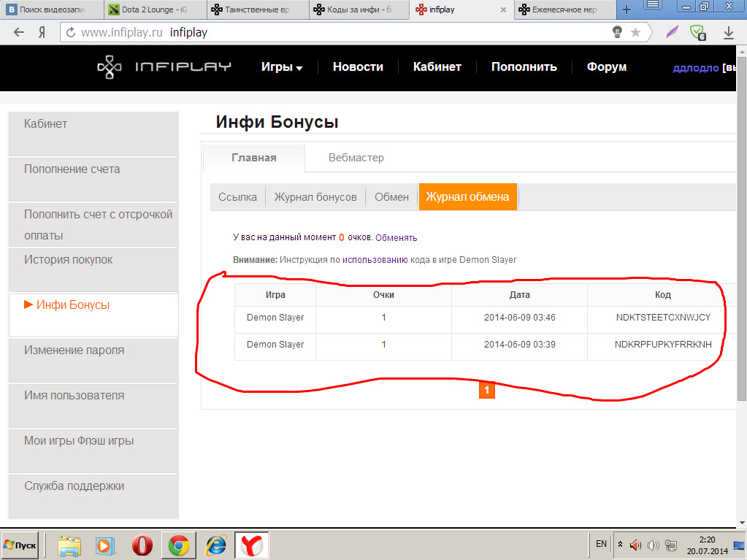Open the Ссылка sub-tab

pos(237,196)
